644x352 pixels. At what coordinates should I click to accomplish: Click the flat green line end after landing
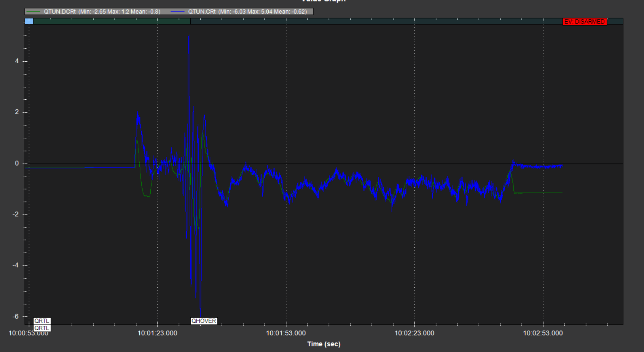pyautogui.click(x=561, y=193)
